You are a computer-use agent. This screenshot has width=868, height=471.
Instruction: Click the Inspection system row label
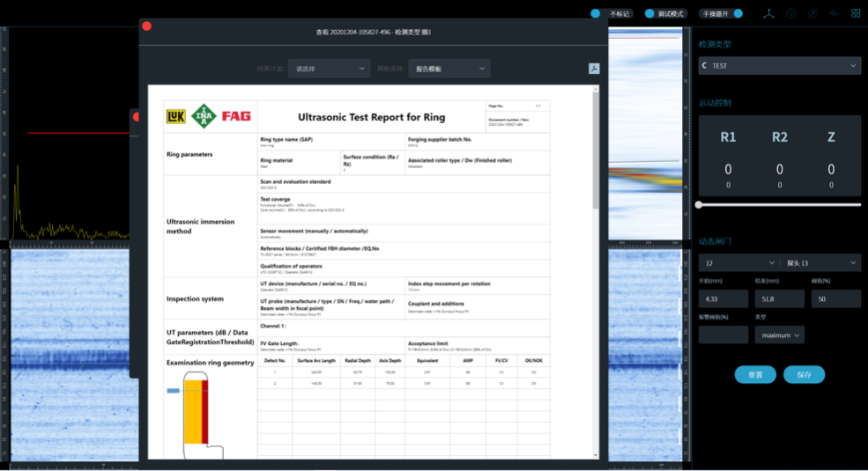coord(195,298)
